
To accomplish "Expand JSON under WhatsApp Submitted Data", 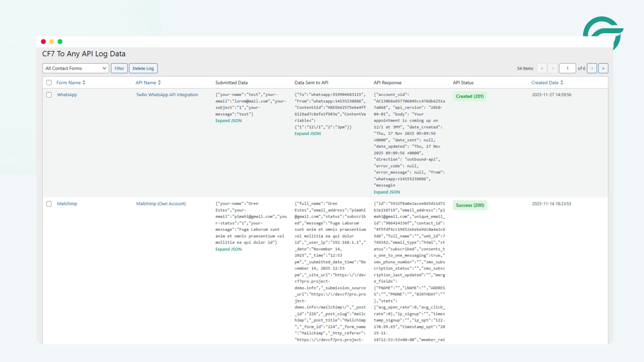I will pos(228,120).
